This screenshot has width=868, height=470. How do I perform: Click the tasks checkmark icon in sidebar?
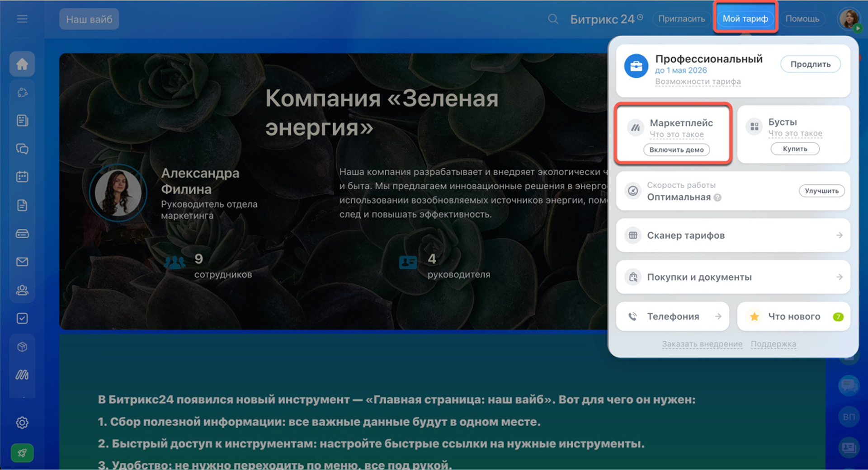click(22, 319)
